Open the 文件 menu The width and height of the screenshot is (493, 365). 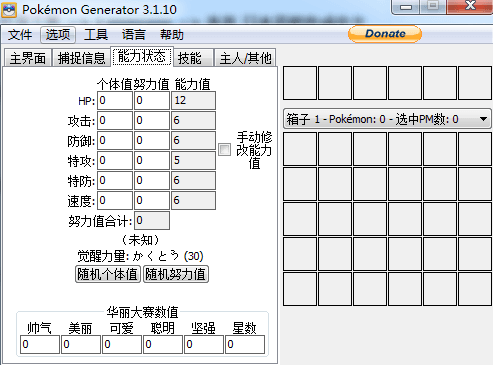[x=20, y=35]
